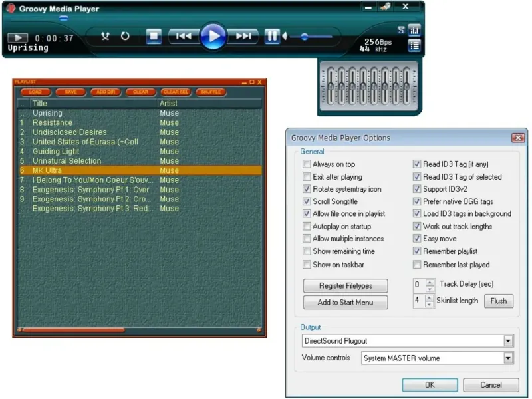
Task: Decrease Skinlist length with down arrow
Action: click(x=430, y=305)
